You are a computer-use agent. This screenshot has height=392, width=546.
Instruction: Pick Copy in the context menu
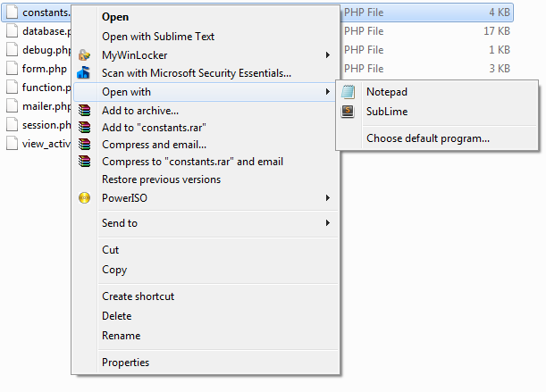click(114, 270)
